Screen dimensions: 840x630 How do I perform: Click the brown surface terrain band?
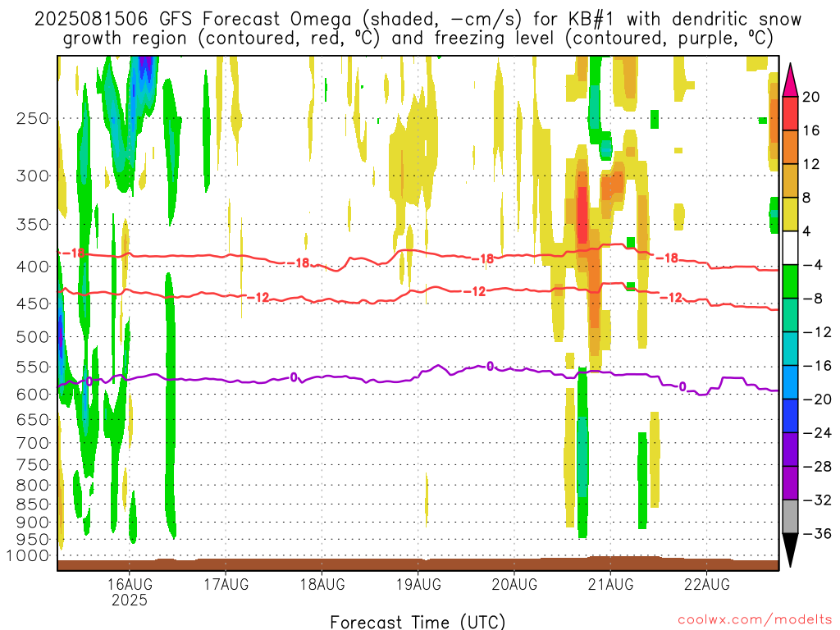(418, 564)
